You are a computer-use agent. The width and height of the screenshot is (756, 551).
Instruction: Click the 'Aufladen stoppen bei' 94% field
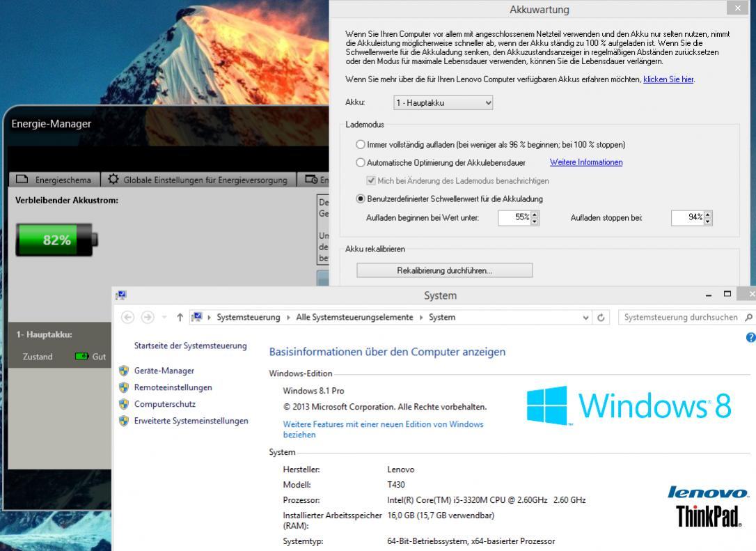(x=688, y=217)
